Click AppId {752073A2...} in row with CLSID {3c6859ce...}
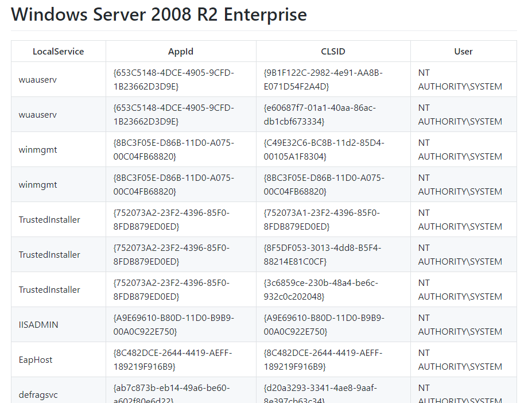This screenshot has width=532, height=403. (x=172, y=289)
